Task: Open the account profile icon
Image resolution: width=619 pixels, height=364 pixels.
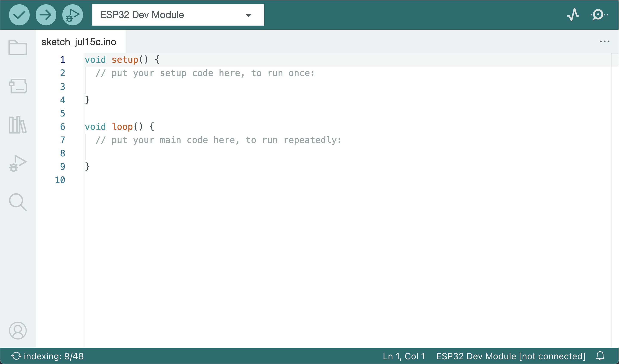Action: [x=18, y=331]
